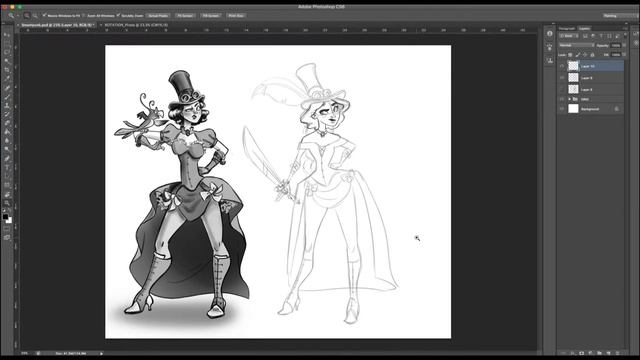This screenshot has width=640, height=360.
Task: Open the Painting workspace switcher
Action: 619,16
